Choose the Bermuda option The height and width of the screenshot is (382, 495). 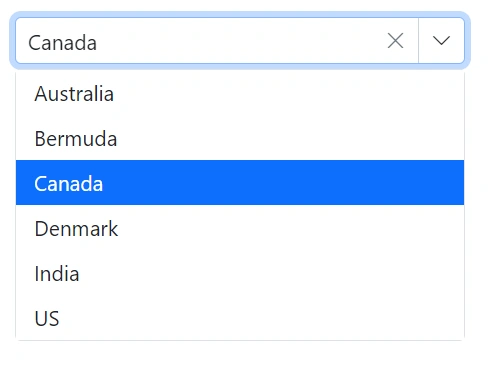click(240, 138)
